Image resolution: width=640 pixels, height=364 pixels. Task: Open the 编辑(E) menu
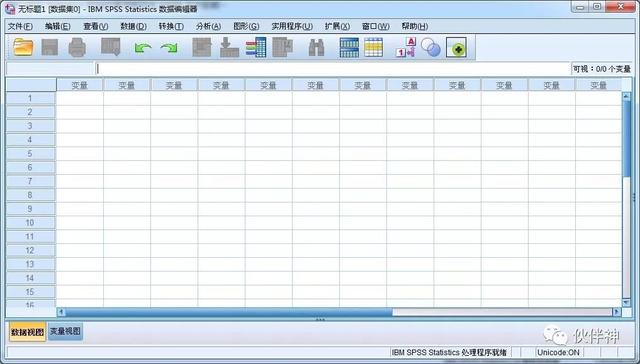(x=58, y=26)
